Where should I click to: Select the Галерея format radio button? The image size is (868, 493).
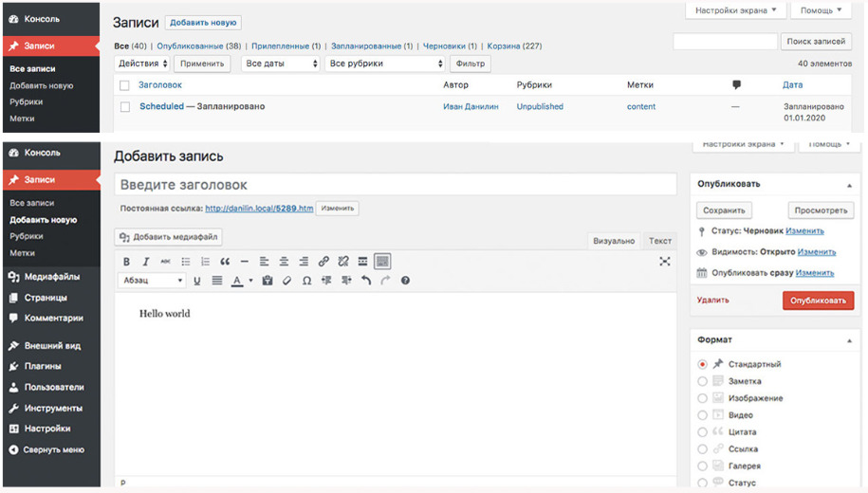pyautogui.click(x=703, y=466)
